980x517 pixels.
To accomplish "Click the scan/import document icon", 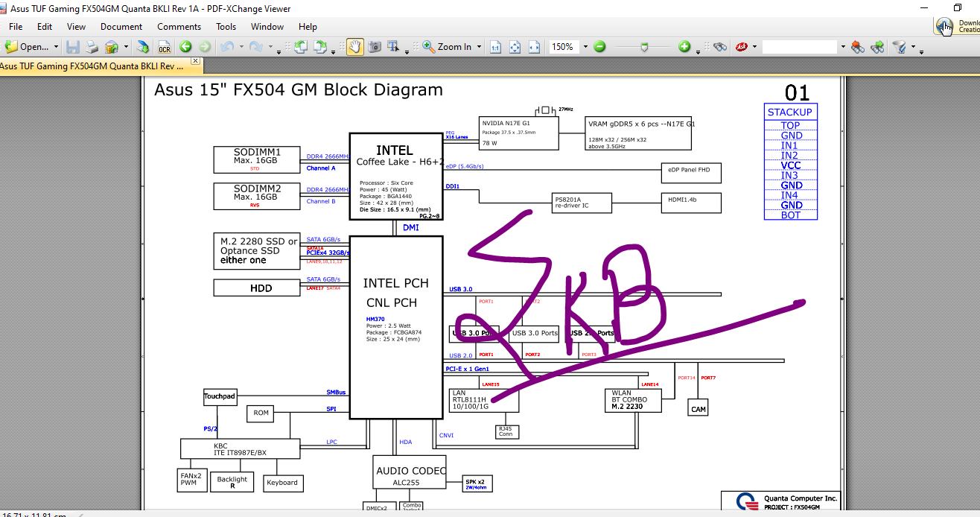I will 142,47.
